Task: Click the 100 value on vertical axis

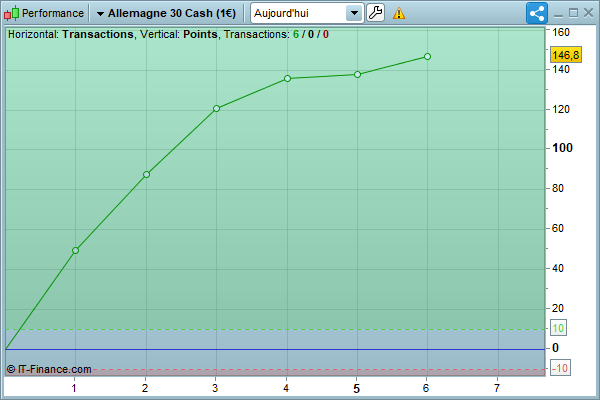Action: [x=562, y=148]
